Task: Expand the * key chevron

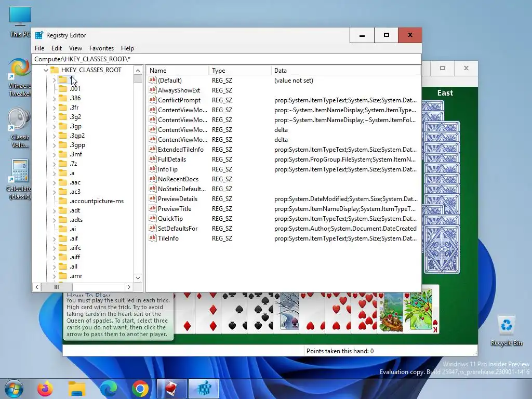Action: pos(54,80)
